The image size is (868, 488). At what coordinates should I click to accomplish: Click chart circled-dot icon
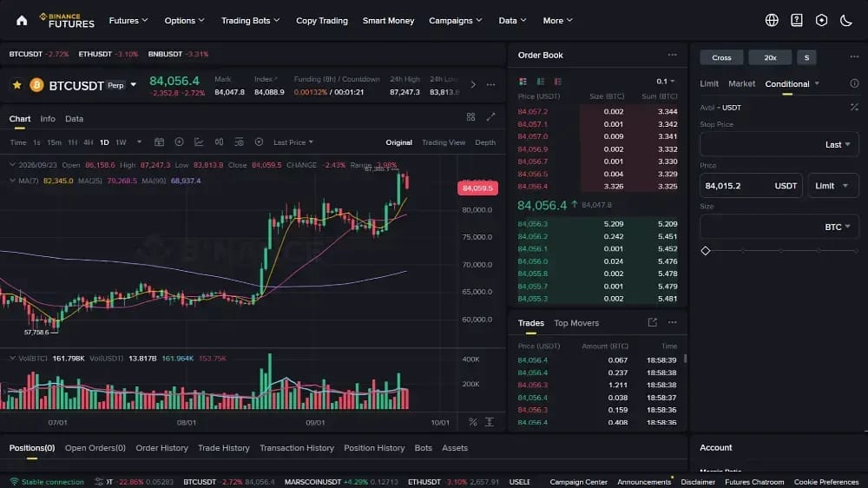259,142
